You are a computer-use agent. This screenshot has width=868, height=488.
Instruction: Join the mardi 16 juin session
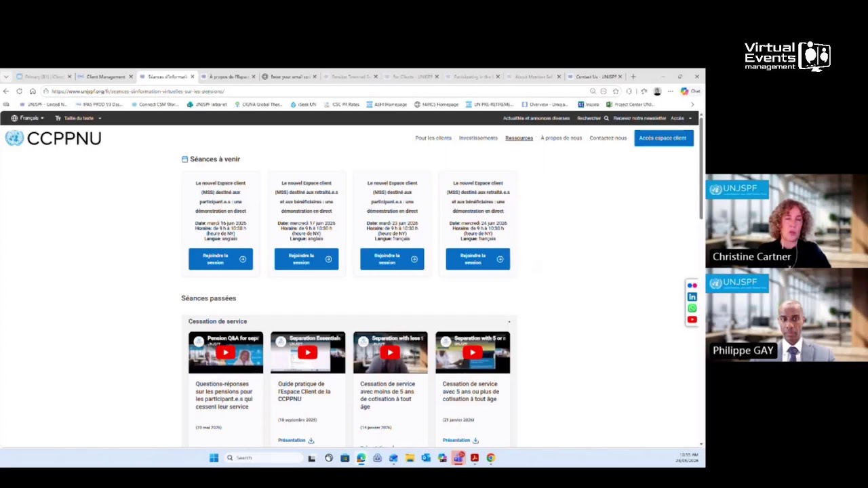point(220,259)
